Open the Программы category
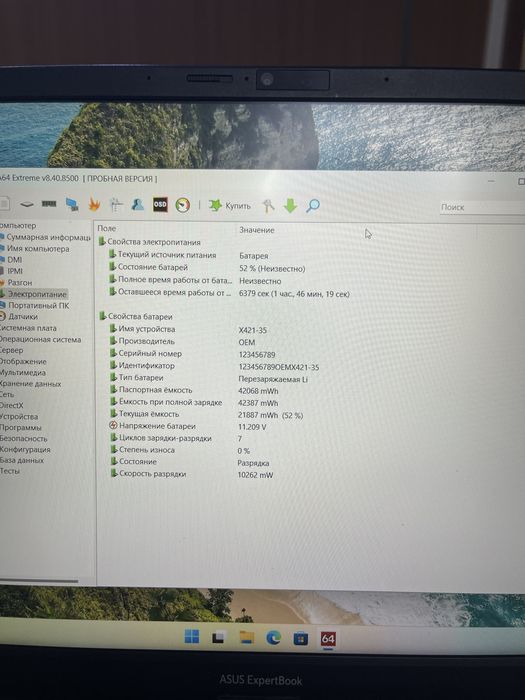525x700 pixels. 21,428
